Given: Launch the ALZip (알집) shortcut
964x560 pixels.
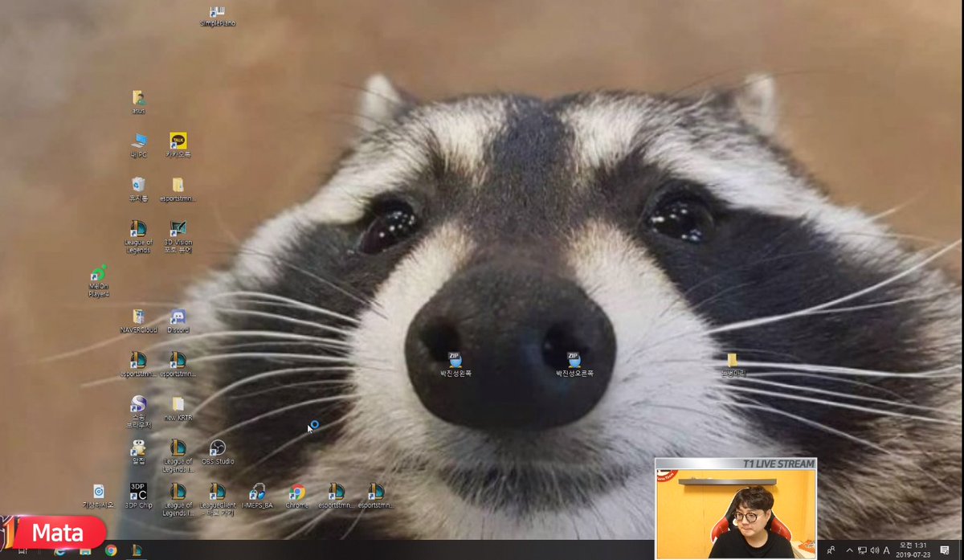Looking at the screenshot, I should (x=138, y=452).
